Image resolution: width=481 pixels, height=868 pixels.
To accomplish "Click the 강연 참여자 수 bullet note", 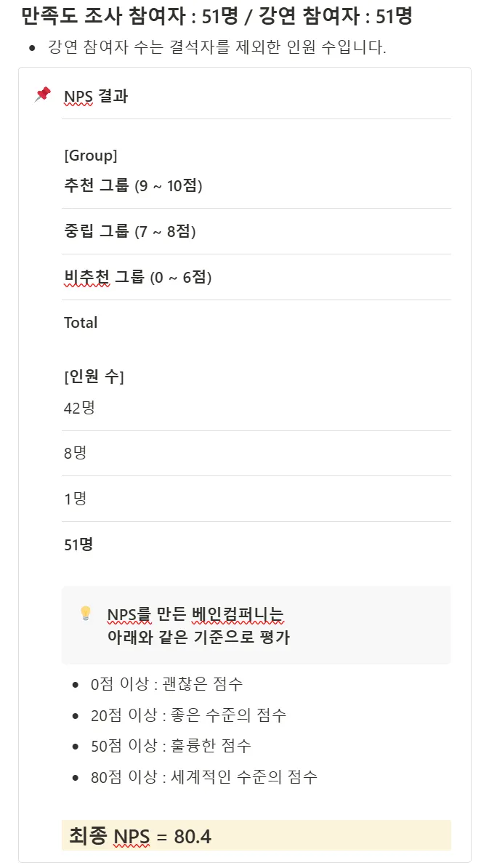I will [x=217, y=48].
